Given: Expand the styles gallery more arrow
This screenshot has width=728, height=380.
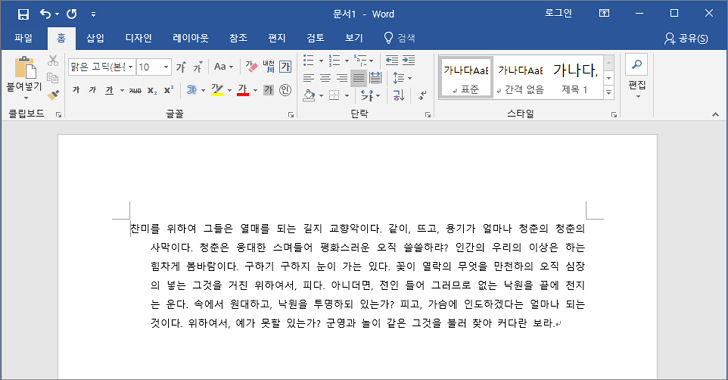Looking at the screenshot, I should pyautogui.click(x=609, y=93).
